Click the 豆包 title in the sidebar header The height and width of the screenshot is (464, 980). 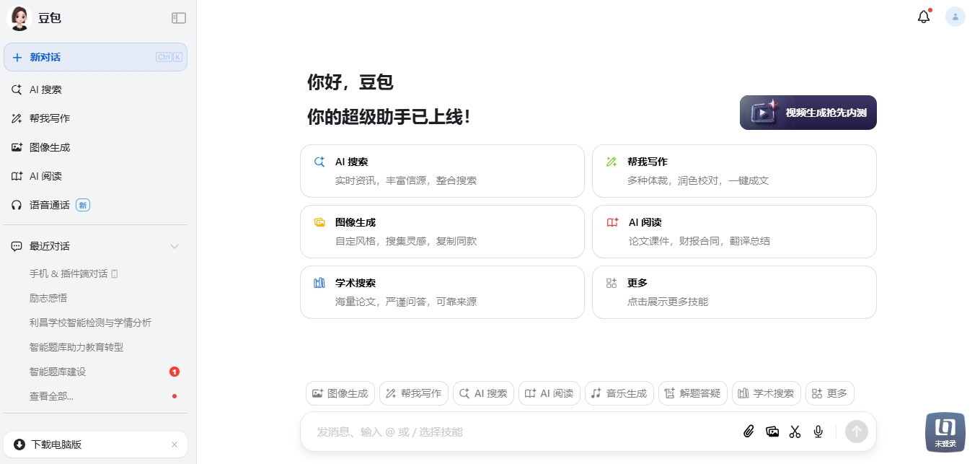50,18
